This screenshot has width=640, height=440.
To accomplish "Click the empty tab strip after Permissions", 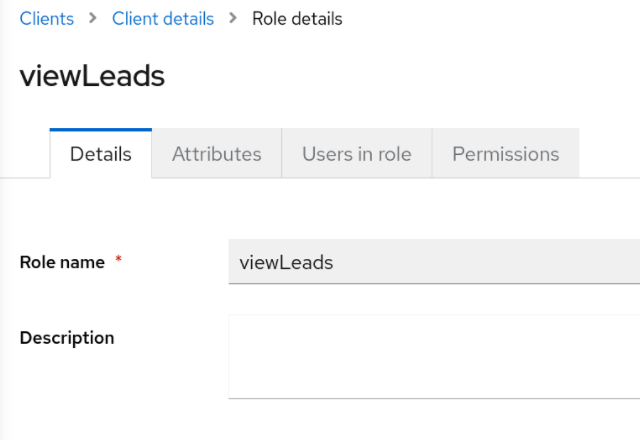I will coord(608,154).
